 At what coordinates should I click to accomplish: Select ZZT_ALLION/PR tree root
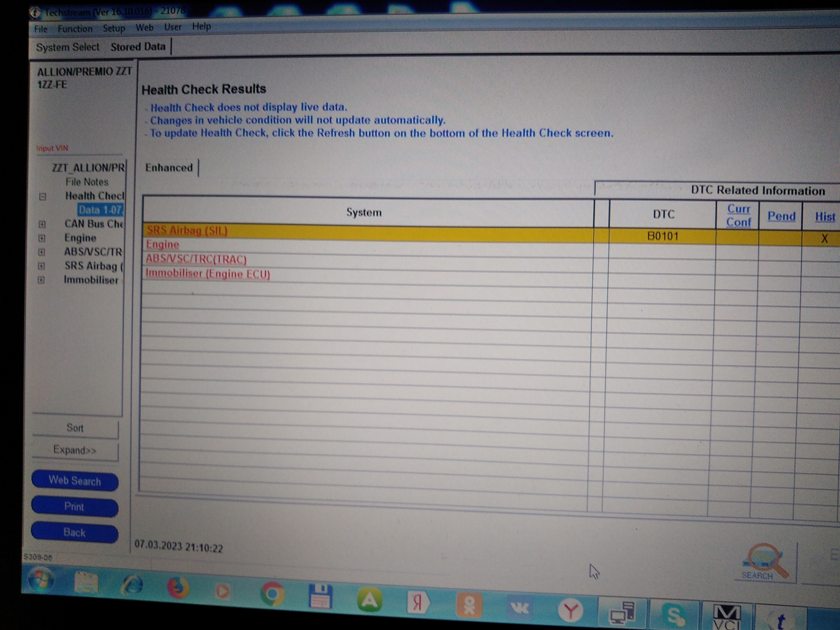[88, 168]
